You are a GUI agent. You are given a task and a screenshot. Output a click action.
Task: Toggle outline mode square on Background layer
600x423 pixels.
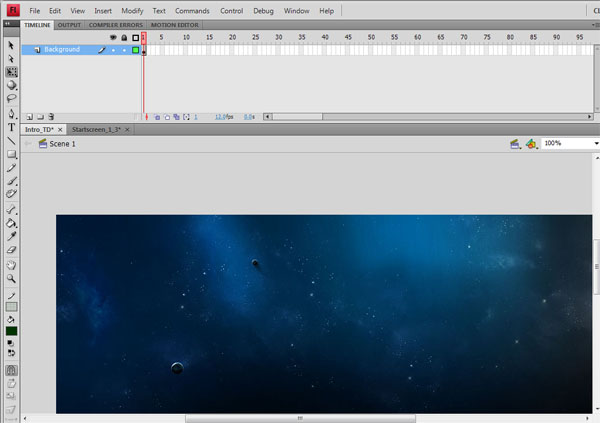tap(135, 49)
